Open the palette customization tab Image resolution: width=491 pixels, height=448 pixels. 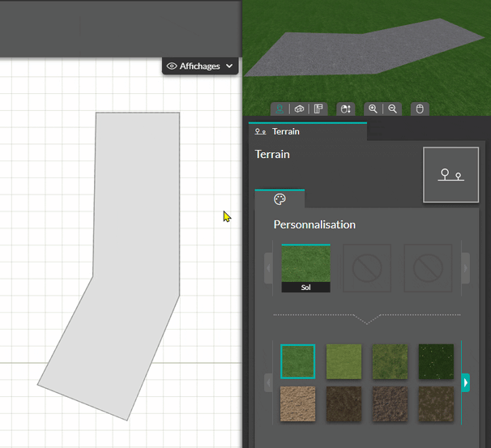(x=280, y=198)
